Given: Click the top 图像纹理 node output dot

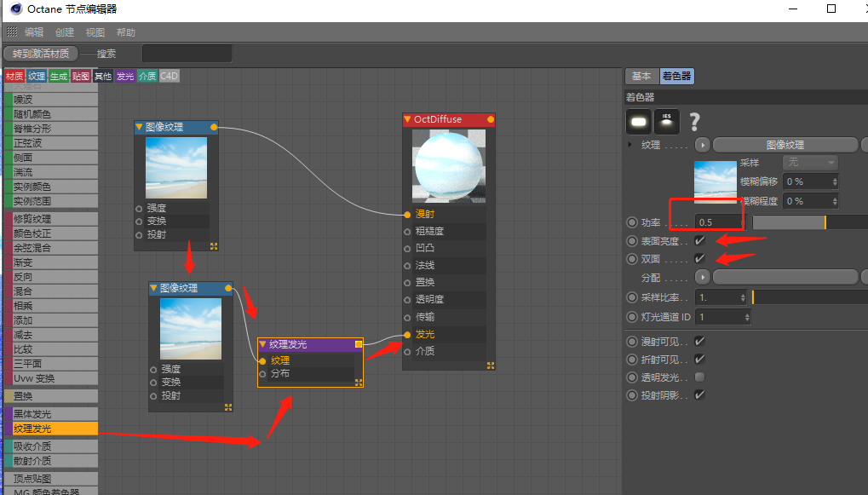Looking at the screenshot, I should tap(214, 127).
